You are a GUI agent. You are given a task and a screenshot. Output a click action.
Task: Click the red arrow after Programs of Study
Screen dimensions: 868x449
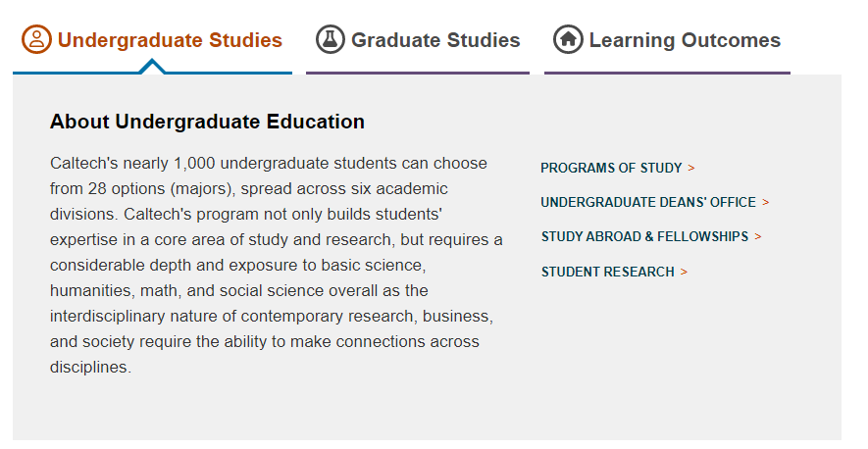coord(691,169)
